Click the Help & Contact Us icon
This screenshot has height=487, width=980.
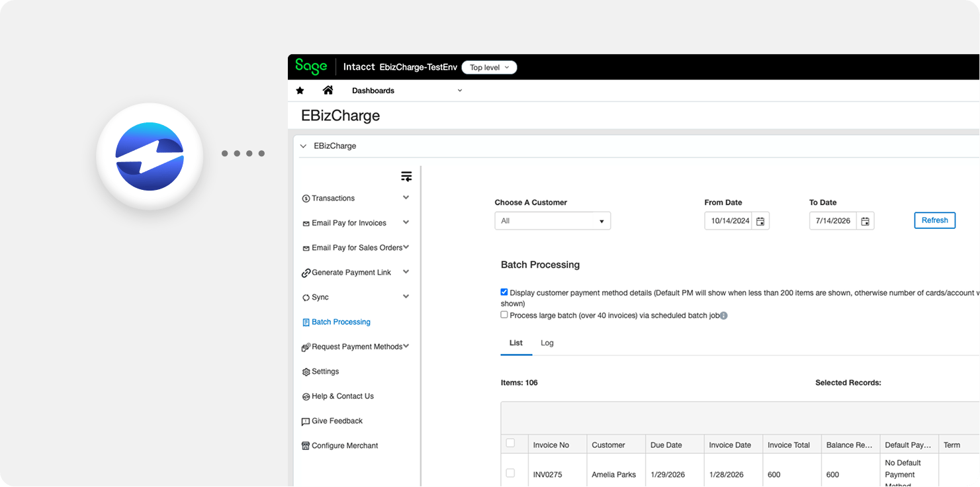pyautogui.click(x=306, y=397)
